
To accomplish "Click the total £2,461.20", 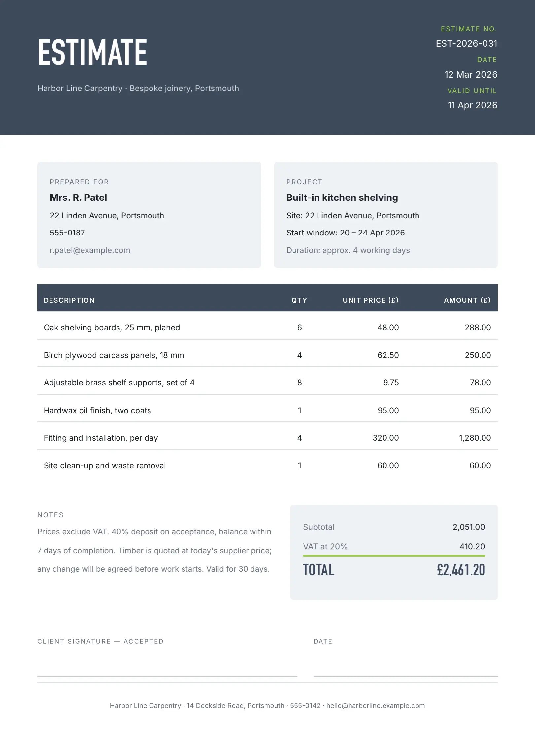I will pyautogui.click(x=461, y=570).
